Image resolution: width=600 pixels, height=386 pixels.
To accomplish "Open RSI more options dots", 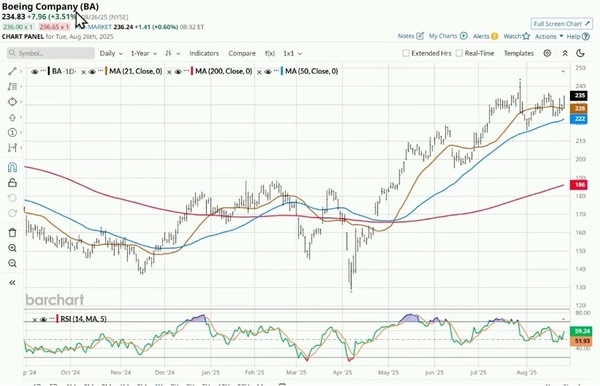I will pyautogui.click(x=51, y=318).
